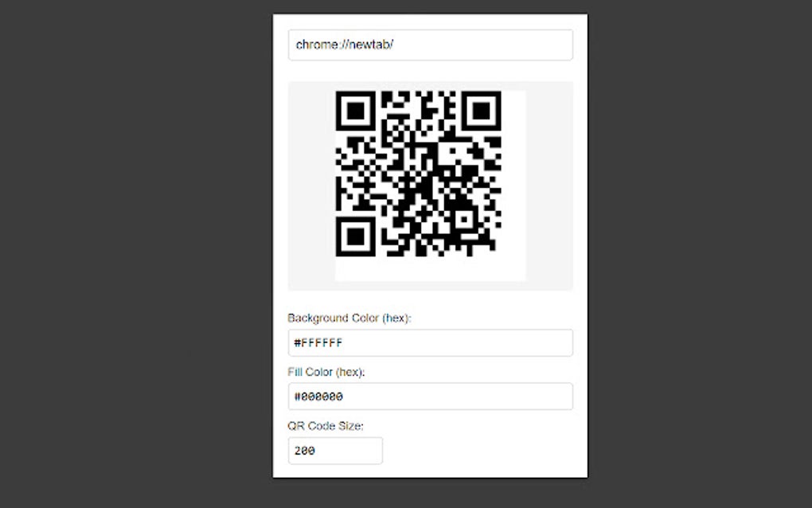812x508 pixels.
Task: Place cursor after #000000 value
Action: coord(344,397)
